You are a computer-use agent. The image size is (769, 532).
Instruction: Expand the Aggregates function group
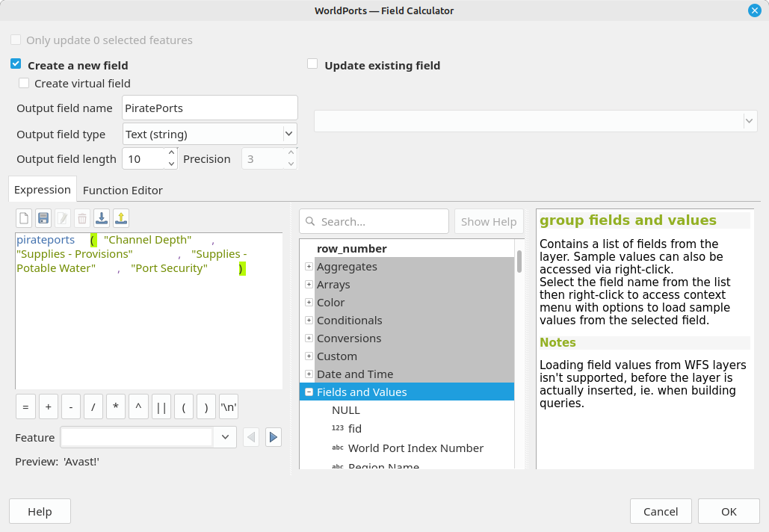(309, 267)
